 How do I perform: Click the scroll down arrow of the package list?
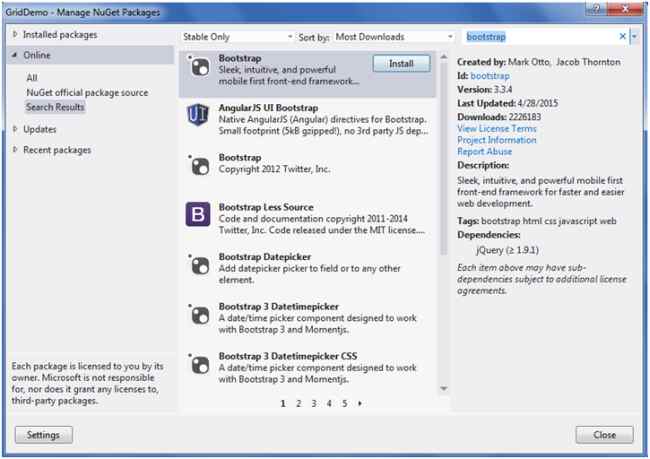444,389
